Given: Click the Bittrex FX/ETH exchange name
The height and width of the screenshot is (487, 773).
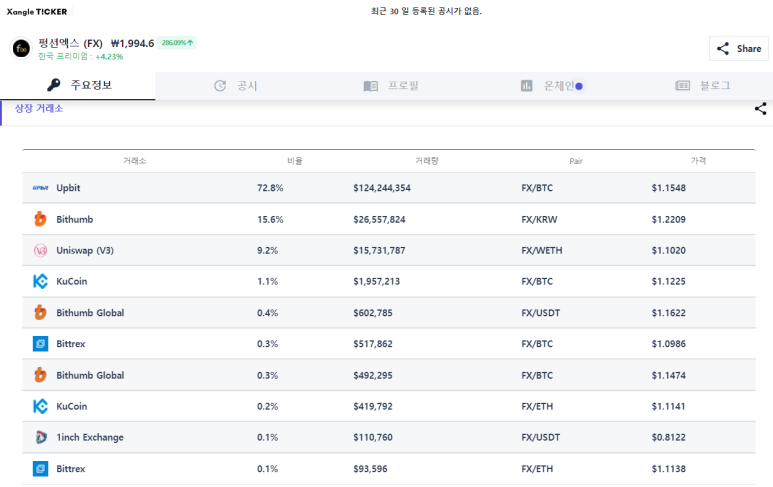Looking at the screenshot, I should click(x=70, y=469).
